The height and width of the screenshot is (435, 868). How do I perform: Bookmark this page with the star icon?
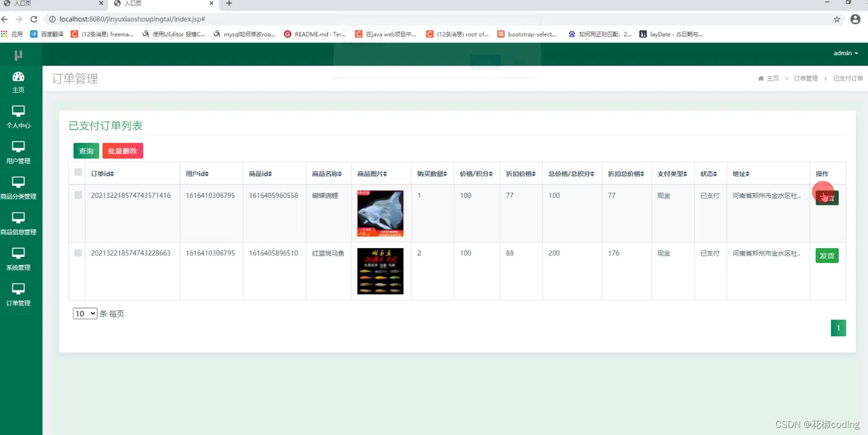click(837, 19)
